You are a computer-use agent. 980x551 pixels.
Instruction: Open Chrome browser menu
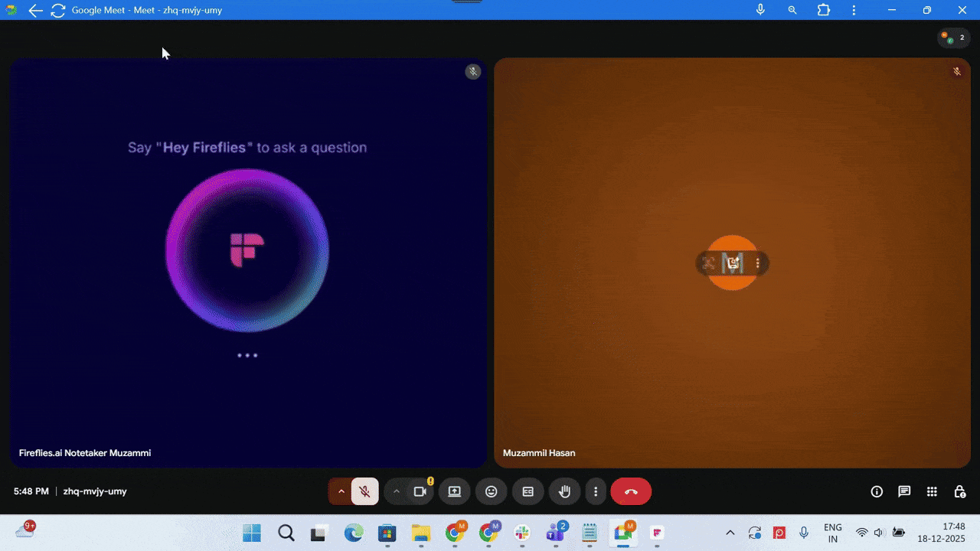(854, 10)
